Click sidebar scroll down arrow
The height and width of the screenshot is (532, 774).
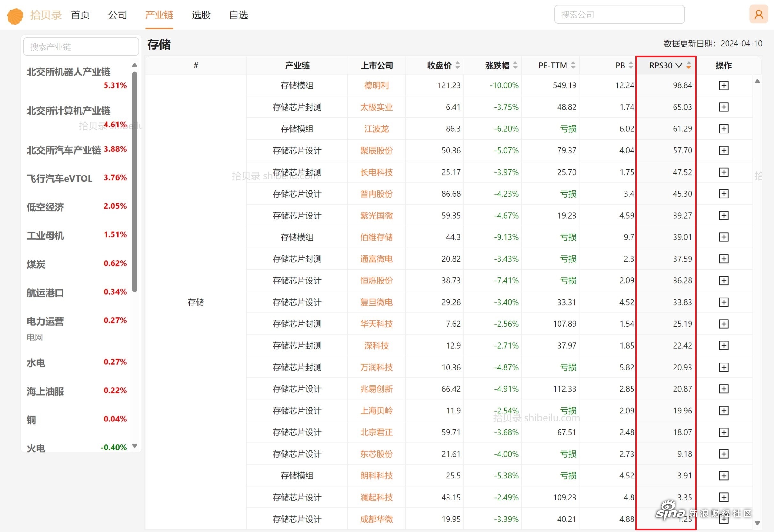point(135,446)
